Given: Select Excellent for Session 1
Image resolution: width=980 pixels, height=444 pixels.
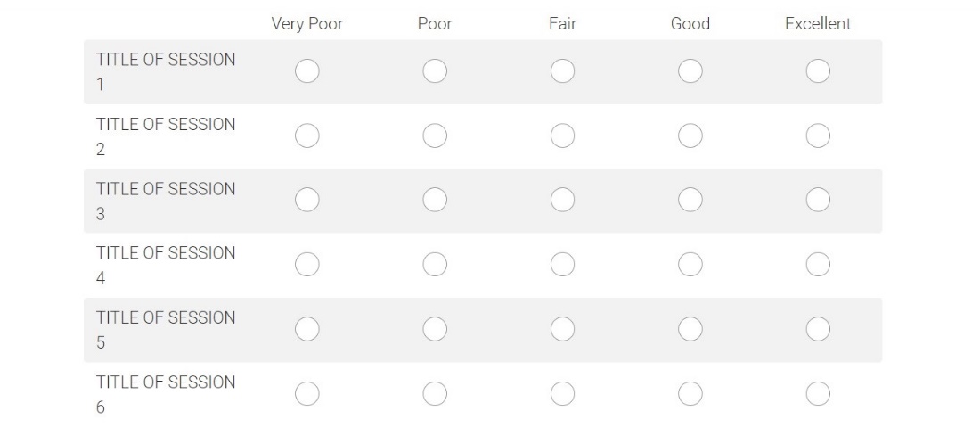Looking at the screenshot, I should point(818,71).
